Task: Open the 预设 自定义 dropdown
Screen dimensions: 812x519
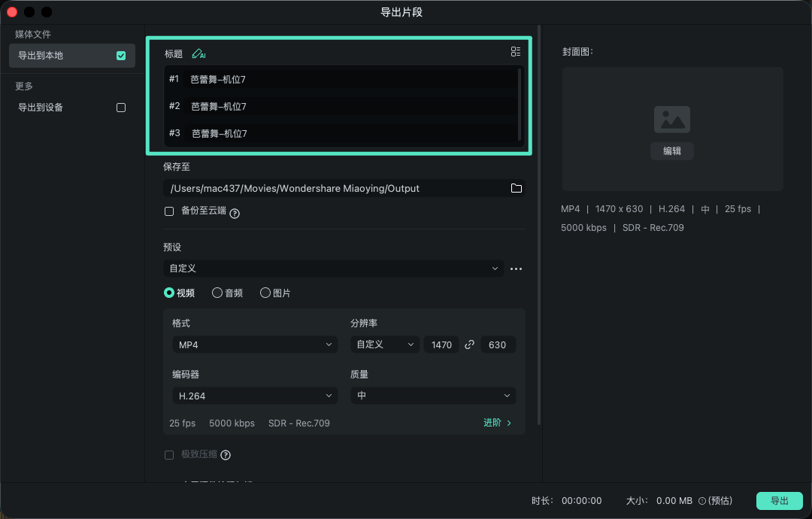Action: pos(334,269)
